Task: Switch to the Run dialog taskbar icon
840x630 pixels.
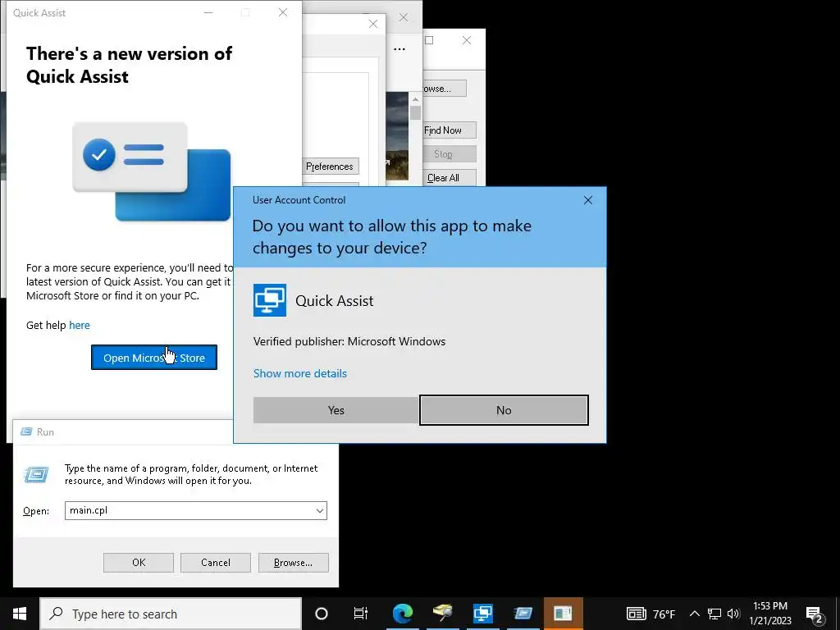Action: (523, 614)
